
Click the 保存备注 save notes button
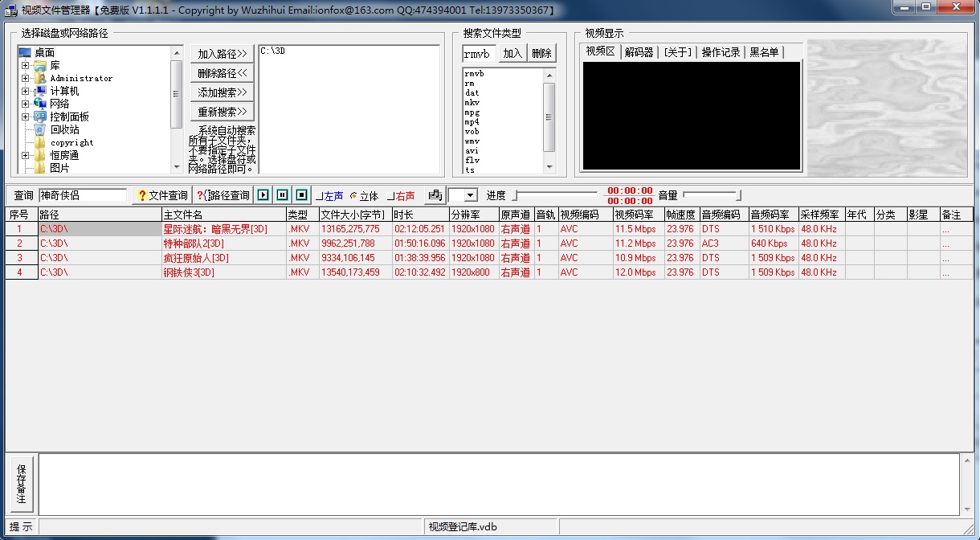pos(21,484)
